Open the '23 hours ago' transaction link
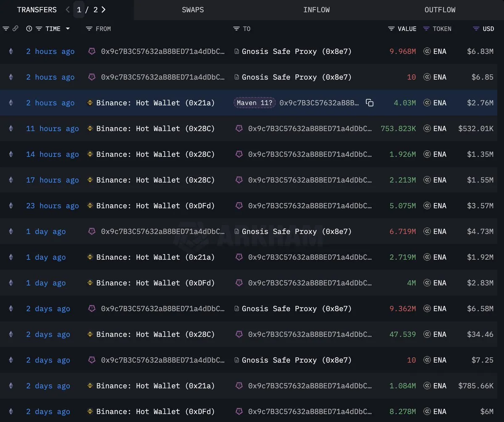 (x=52, y=206)
